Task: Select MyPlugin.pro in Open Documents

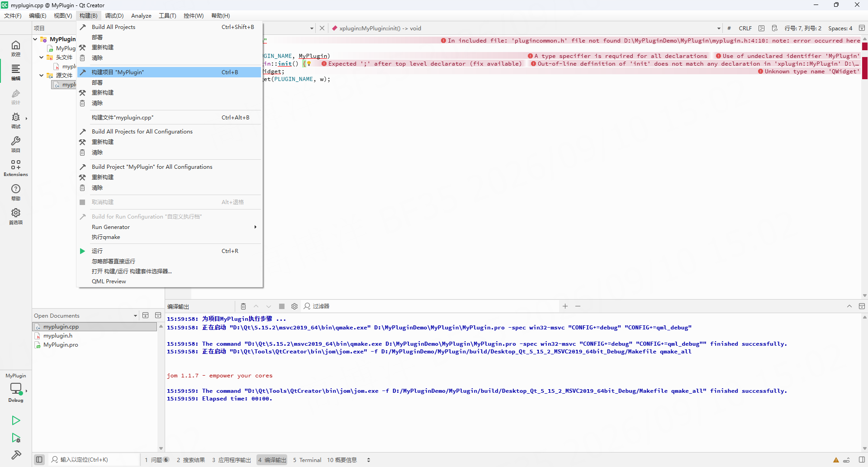Action: 61,345
